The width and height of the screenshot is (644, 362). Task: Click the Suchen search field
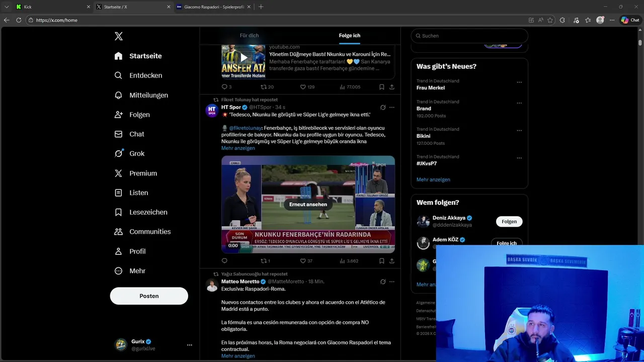469,36
